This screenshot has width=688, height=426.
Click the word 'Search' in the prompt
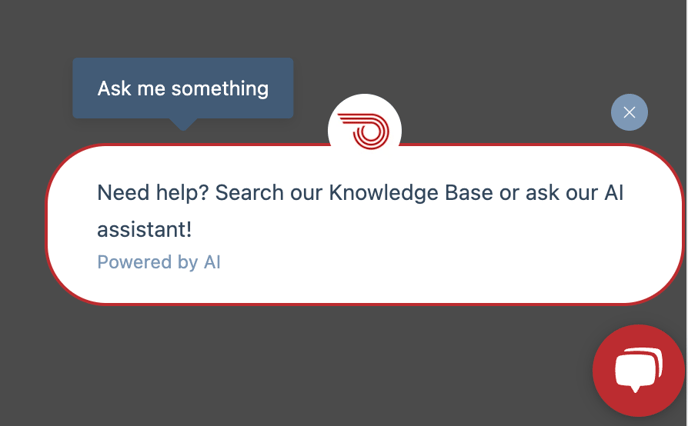coord(249,193)
